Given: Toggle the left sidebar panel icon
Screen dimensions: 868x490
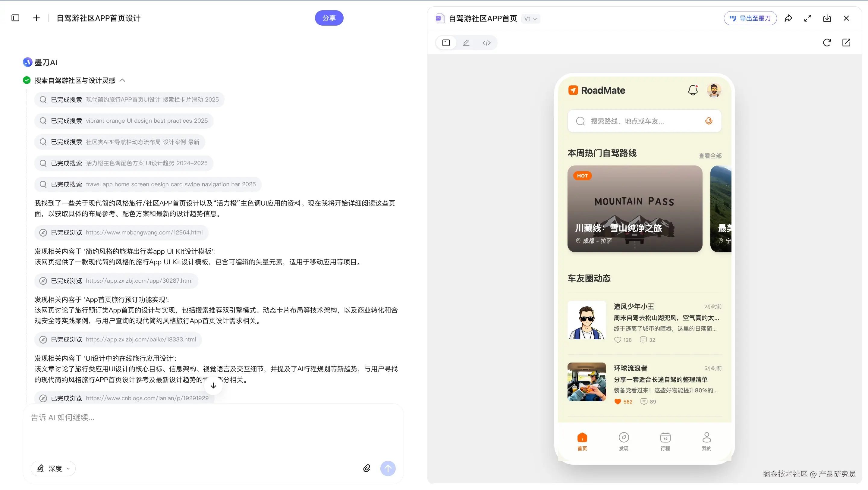Looking at the screenshot, I should (15, 18).
